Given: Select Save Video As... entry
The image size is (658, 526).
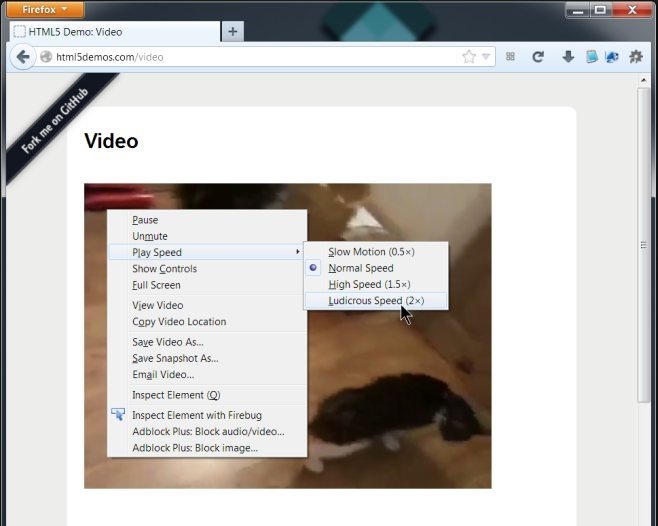Looking at the screenshot, I should click(207, 342).
